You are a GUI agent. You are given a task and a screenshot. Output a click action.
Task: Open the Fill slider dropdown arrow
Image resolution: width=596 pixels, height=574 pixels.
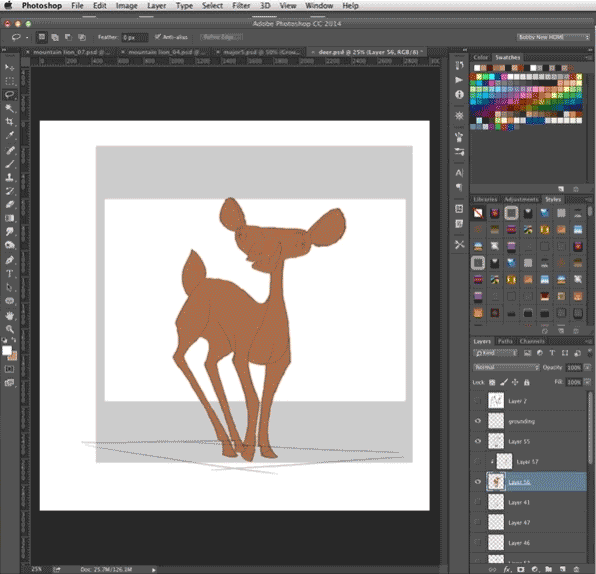click(x=588, y=382)
